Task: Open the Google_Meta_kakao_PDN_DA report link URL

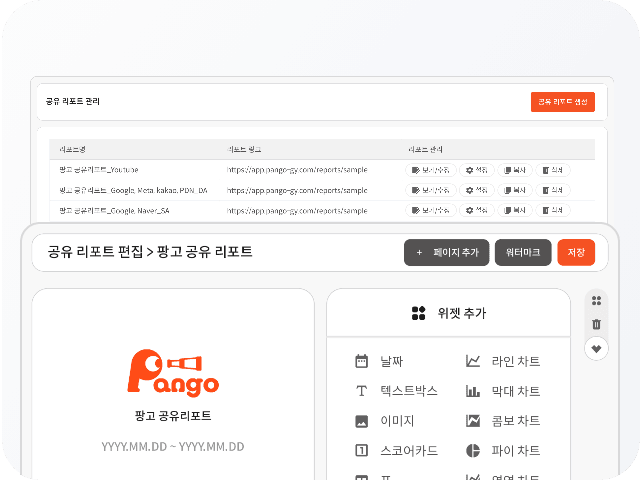Action: [297, 190]
